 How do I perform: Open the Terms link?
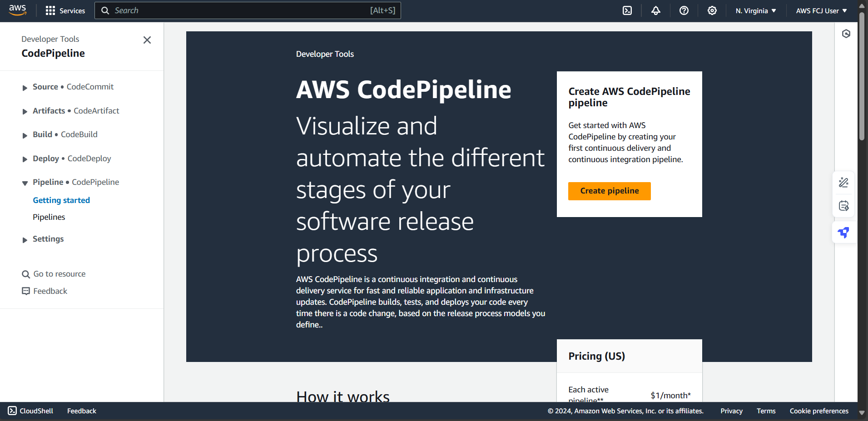pos(766,411)
